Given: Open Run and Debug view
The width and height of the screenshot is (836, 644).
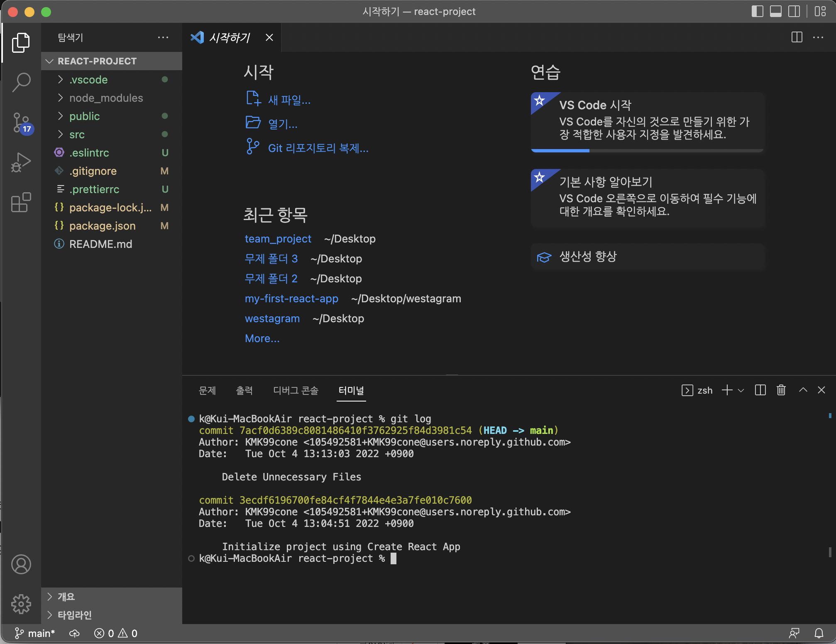Looking at the screenshot, I should (x=21, y=162).
